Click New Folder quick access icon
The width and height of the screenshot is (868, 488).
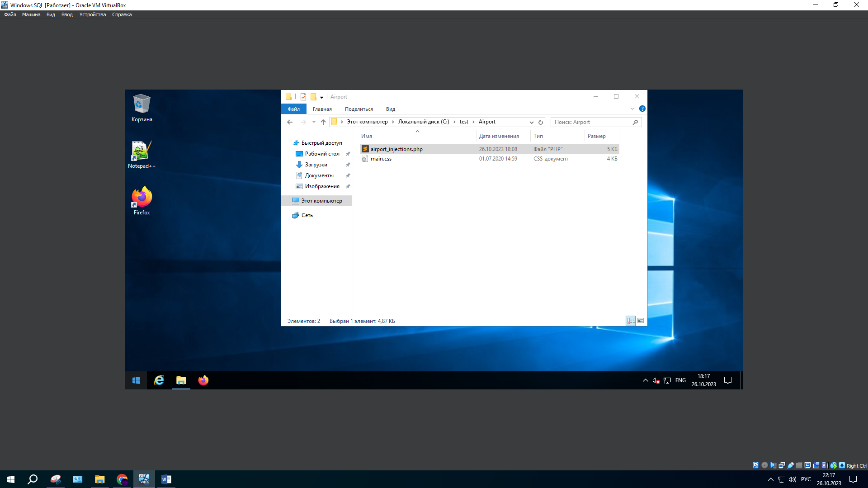313,97
